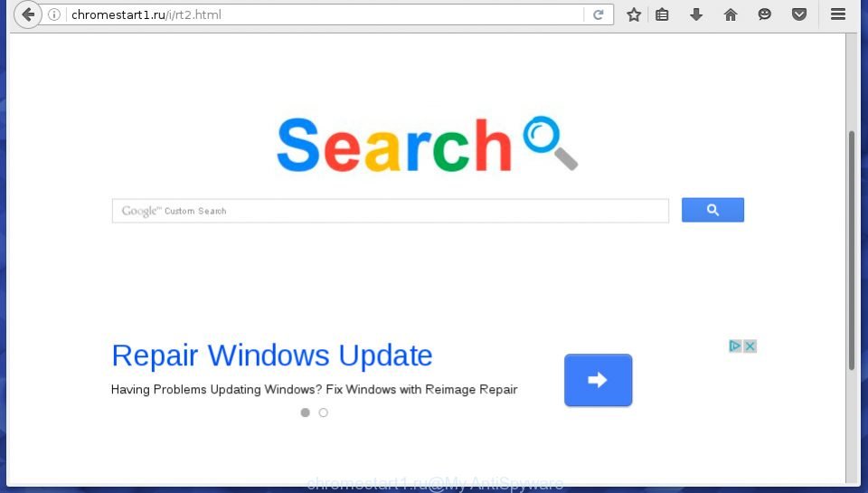The width and height of the screenshot is (868, 493).
Task: Reload the page using the refresh icon
Action: 598,14
